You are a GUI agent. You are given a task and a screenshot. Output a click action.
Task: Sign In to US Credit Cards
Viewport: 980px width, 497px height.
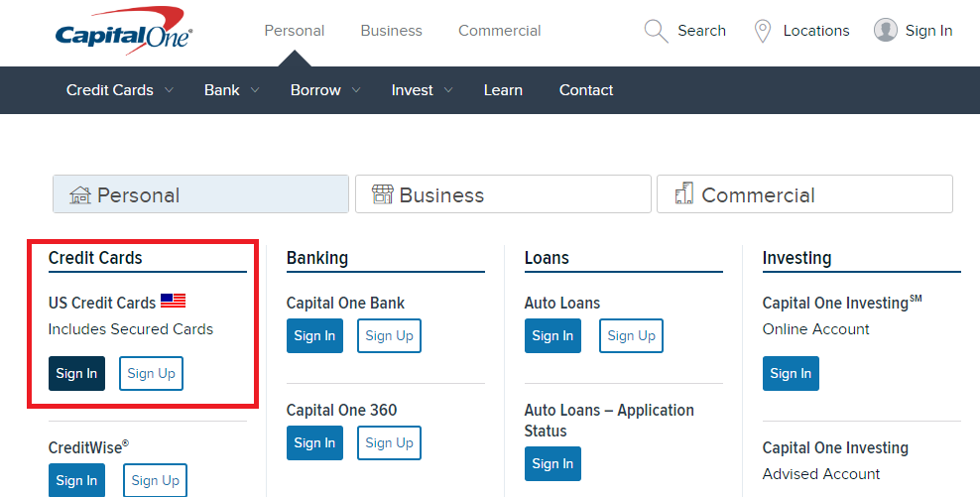77,373
